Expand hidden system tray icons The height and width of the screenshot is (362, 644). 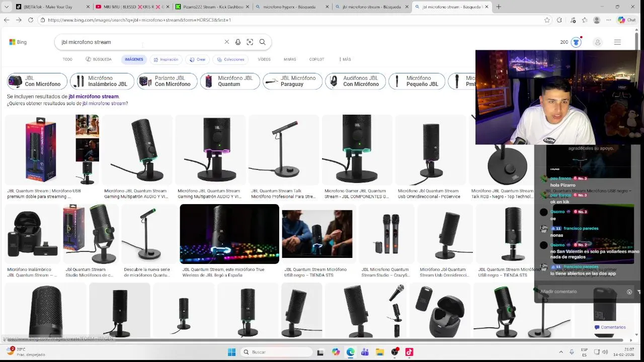[x=561, y=352]
